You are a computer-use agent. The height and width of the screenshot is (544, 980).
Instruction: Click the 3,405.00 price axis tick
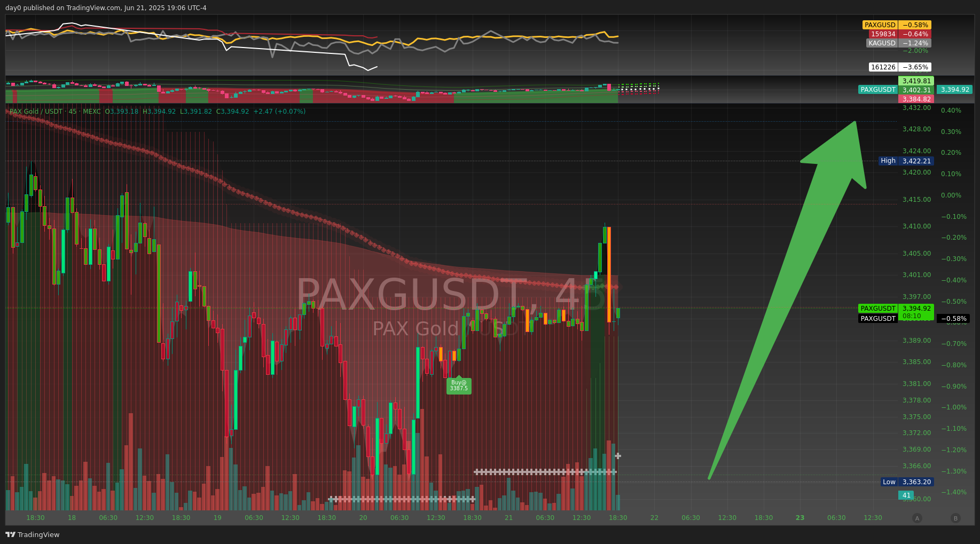pyautogui.click(x=916, y=254)
